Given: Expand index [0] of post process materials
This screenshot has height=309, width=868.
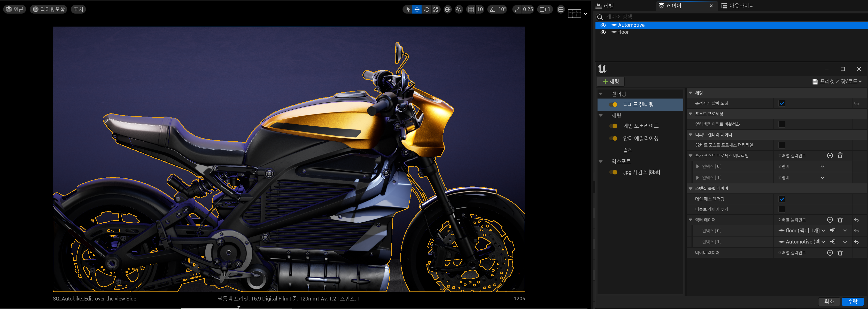Looking at the screenshot, I should [697, 166].
